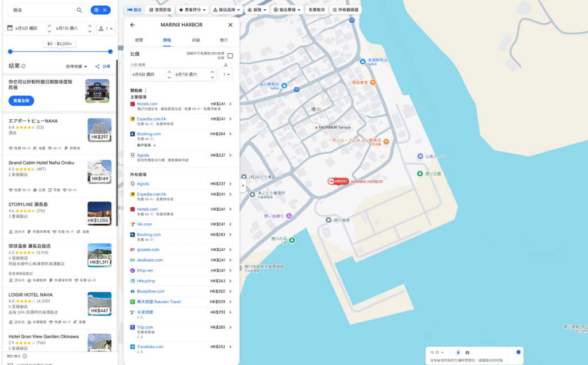The width and height of the screenshot is (588, 365).
Task: Open the エアポートビューNAHA hotel photo
Action: coord(99,130)
